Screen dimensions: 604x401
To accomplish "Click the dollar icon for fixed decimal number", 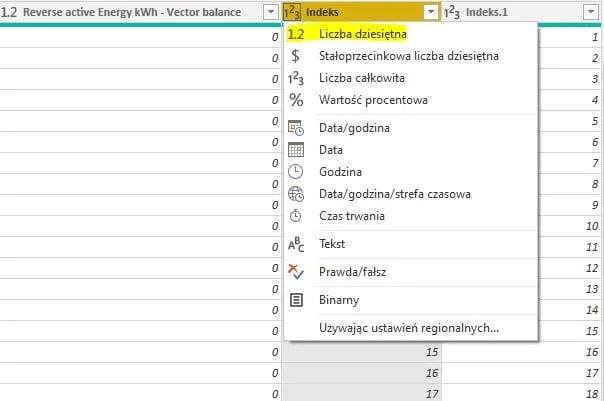I will [295, 56].
